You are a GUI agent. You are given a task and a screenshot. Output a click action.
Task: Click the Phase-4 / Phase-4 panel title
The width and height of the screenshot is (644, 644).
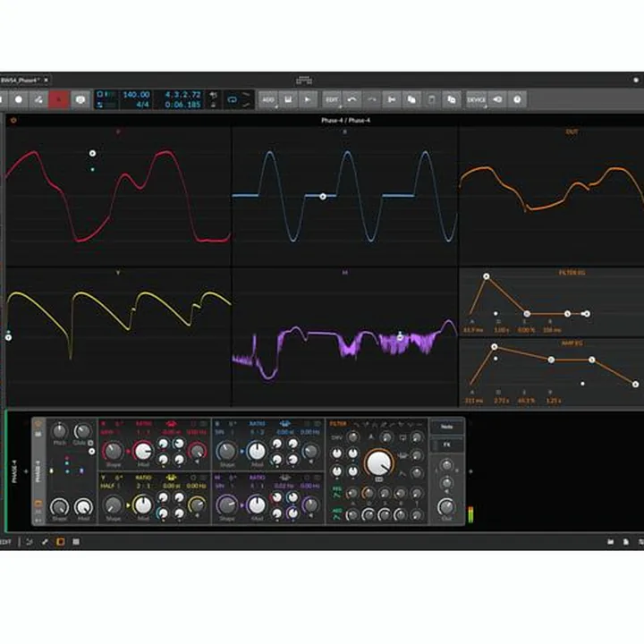tap(345, 121)
